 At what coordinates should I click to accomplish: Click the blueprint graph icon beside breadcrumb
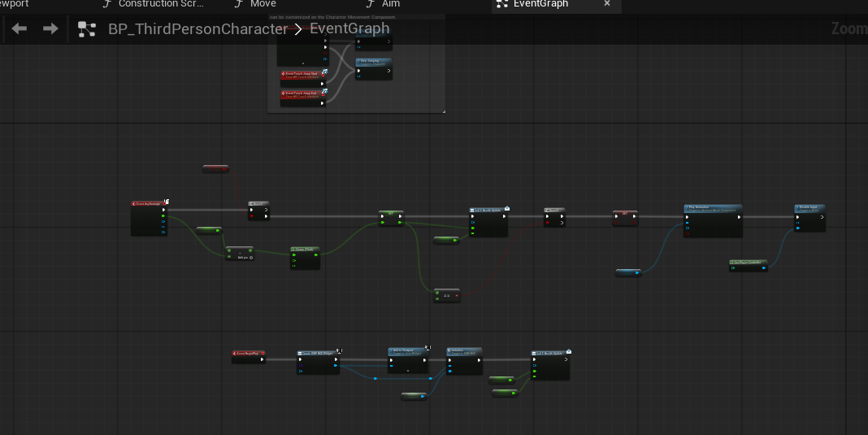pos(86,29)
